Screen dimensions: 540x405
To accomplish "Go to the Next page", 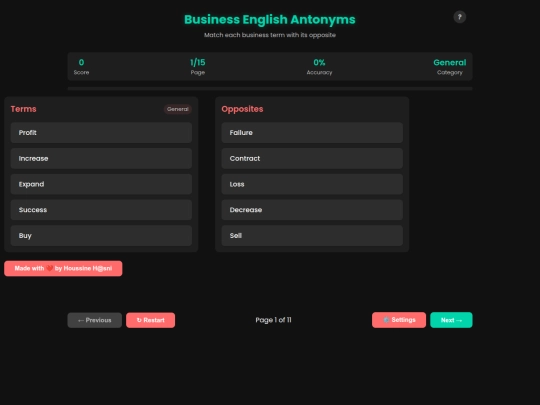I will tap(451, 320).
